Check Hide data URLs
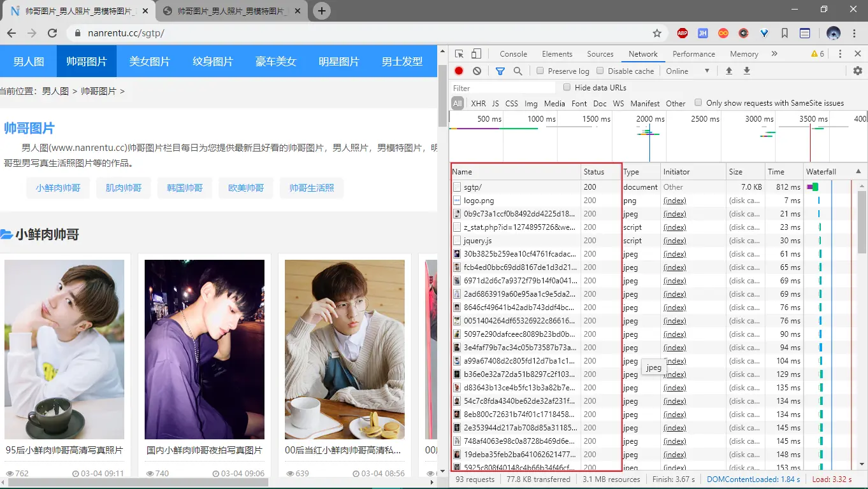Image resolution: width=868 pixels, height=489 pixels. (567, 87)
